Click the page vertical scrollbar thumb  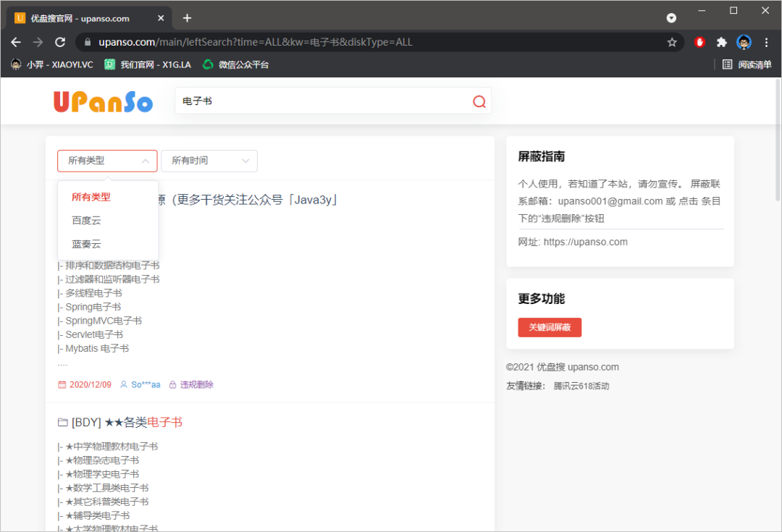778,140
